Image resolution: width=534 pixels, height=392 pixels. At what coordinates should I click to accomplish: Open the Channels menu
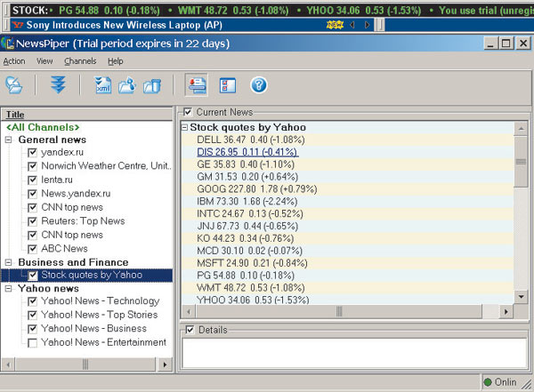(x=80, y=61)
